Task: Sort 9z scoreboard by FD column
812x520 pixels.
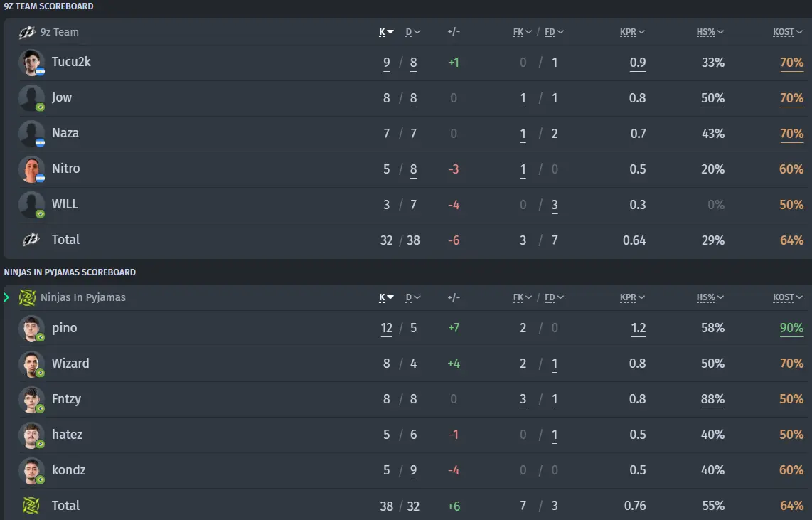Action: (x=554, y=32)
